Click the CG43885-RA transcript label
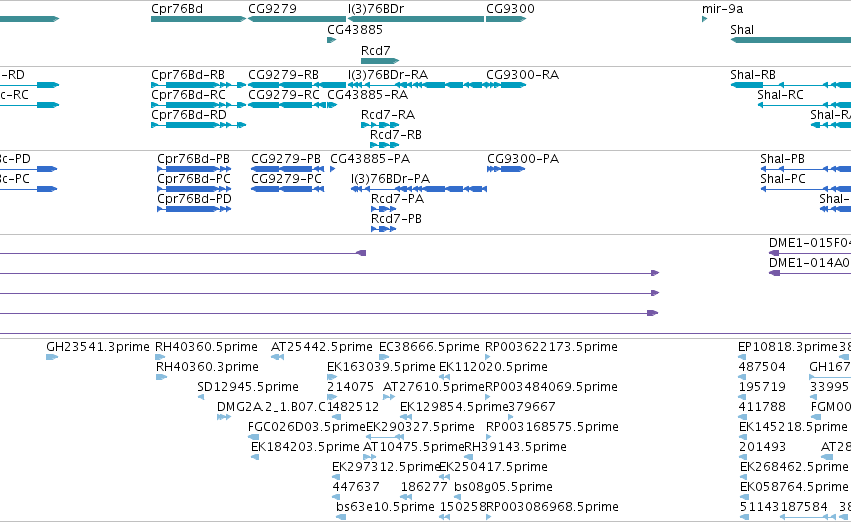The height and width of the screenshot is (522, 851). (367, 94)
